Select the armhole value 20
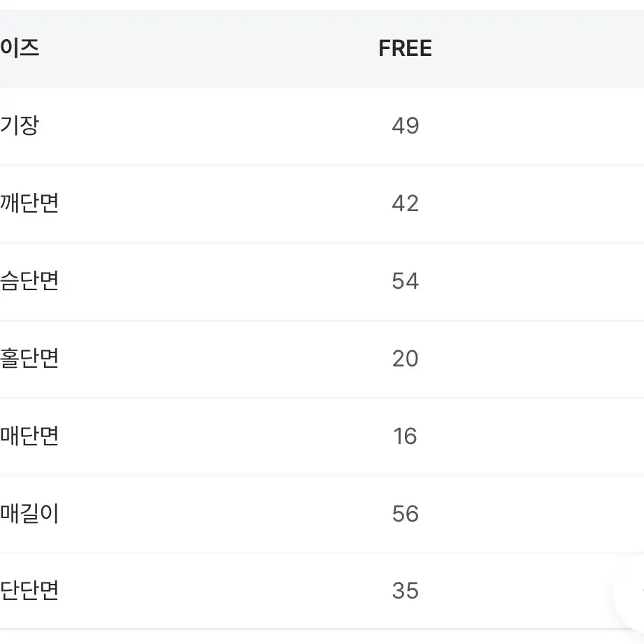The image size is (644, 644). point(406,359)
